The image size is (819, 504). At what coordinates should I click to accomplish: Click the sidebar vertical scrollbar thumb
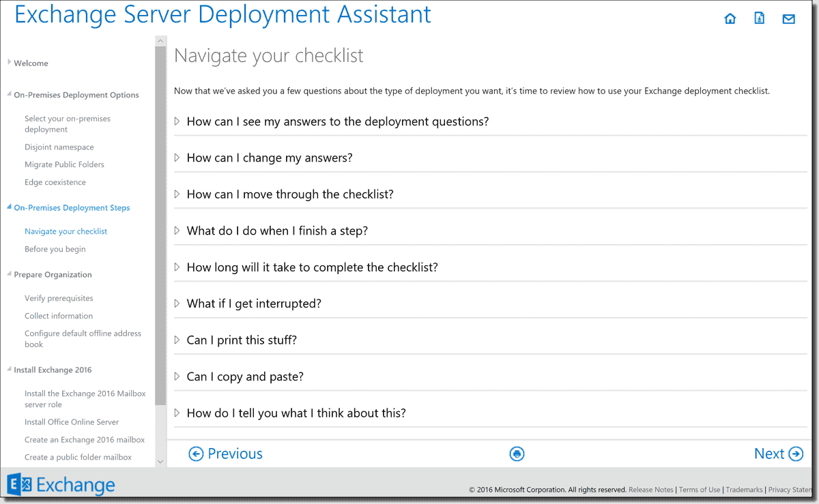point(160,225)
